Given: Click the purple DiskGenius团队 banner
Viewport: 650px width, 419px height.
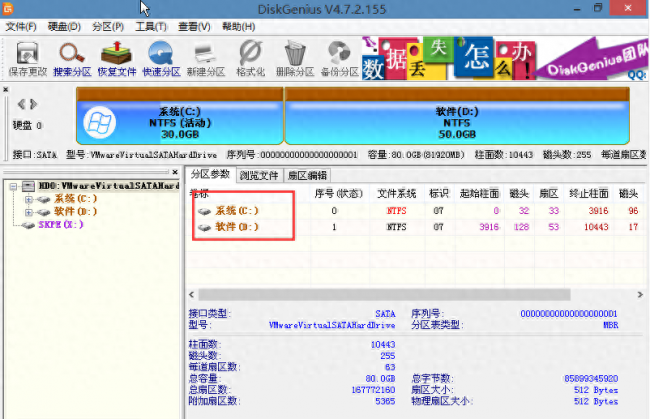Looking at the screenshot, I should [x=592, y=58].
